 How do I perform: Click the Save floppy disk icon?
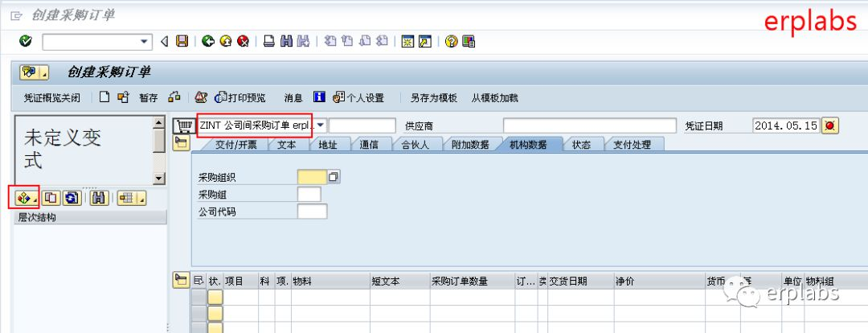point(182,41)
